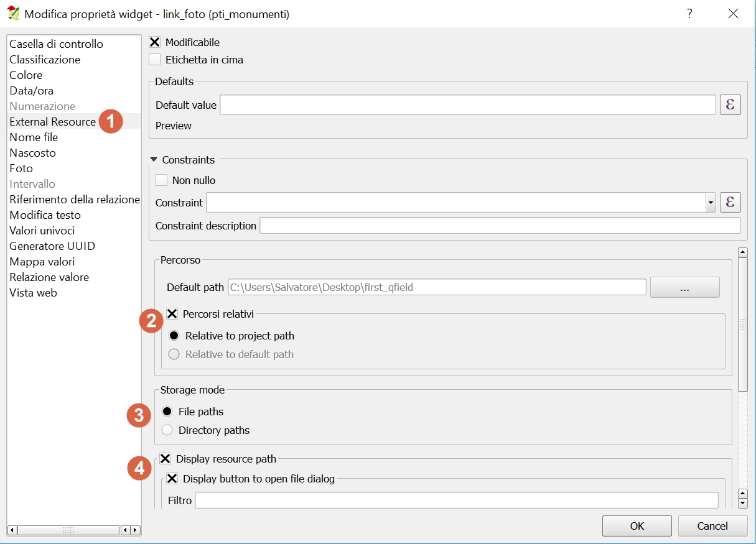Uncheck the Modificabile checkbox
The width and height of the screenshot is (756, 544).
pyautogui.click(x=156, y=42)
